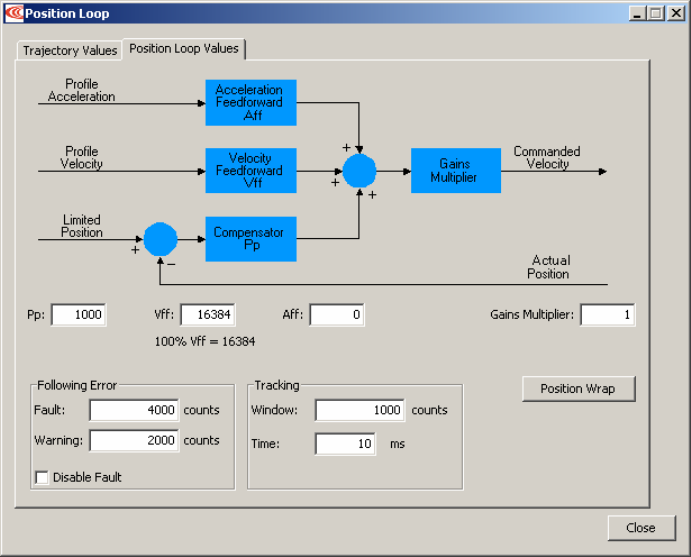Image resolution: width=691 pixels, height=557 pixels.
Task: Click the Profile Acceleration label
Action: tap(82, 90)
